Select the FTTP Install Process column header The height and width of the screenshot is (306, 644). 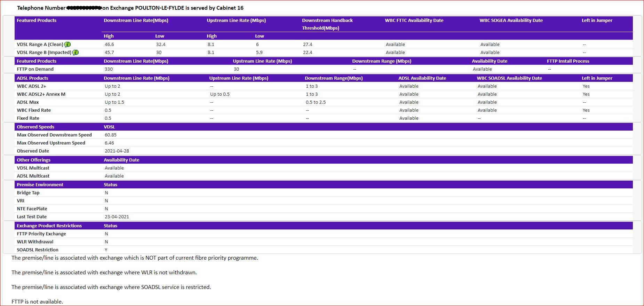click(568, 61)
